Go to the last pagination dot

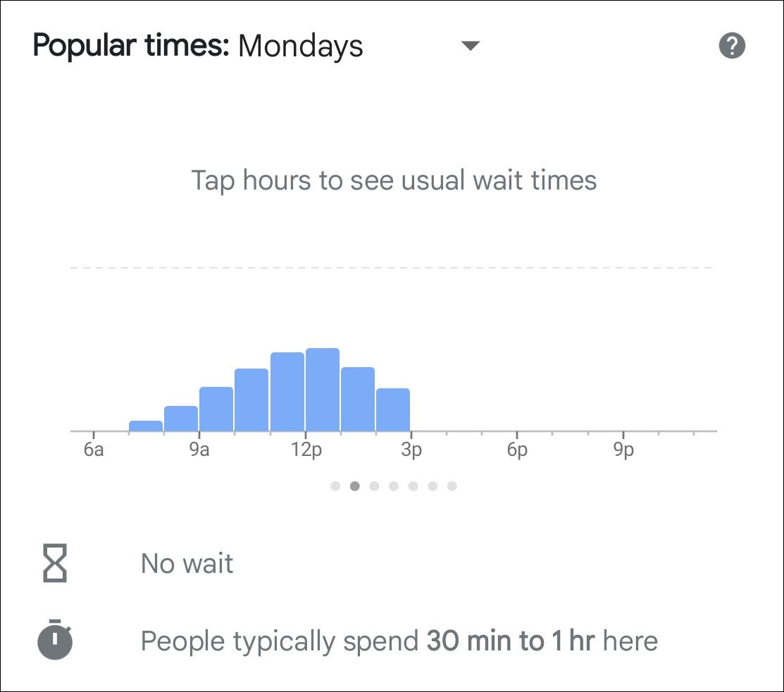pyautogui.click(x=452, y=486)
